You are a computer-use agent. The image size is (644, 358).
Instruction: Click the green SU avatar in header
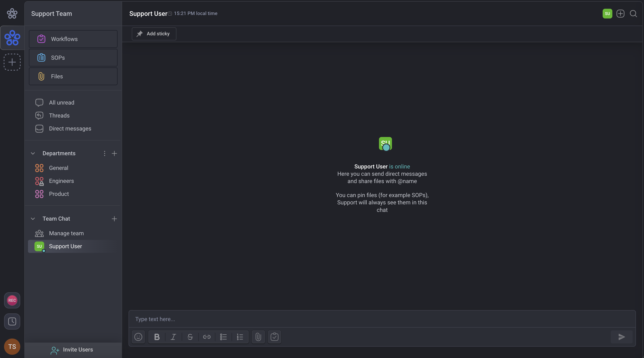click(x=607, y=14)
